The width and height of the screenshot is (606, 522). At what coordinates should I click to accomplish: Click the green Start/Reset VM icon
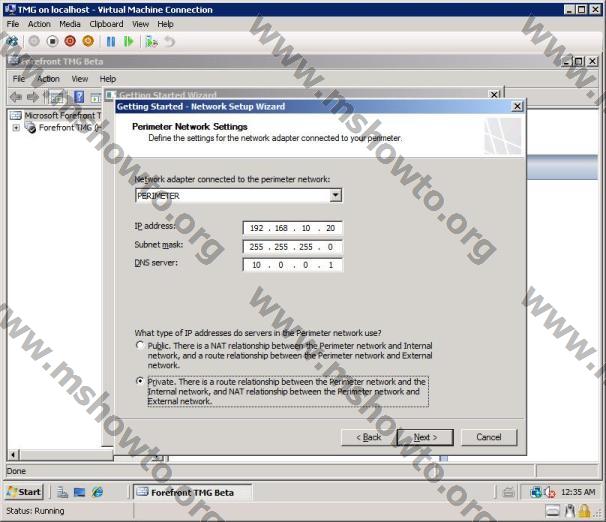click(x=128, y=41)
